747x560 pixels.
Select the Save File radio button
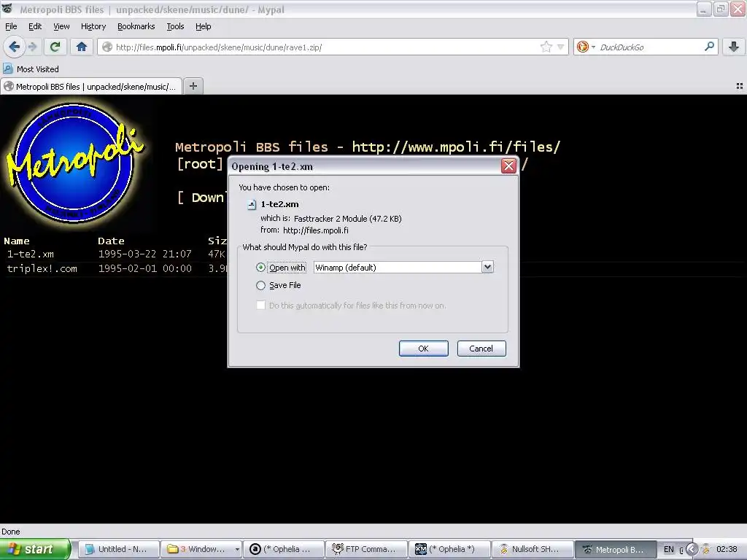[260, 285]
